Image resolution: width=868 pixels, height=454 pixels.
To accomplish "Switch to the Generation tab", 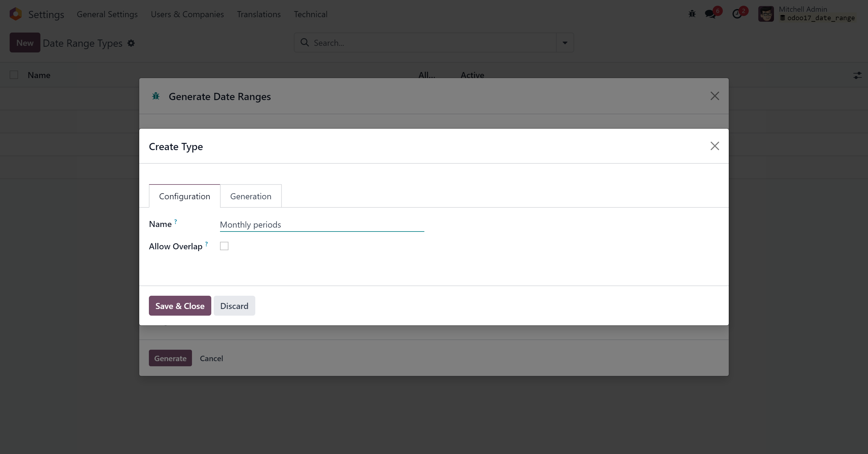I will 250,196.
